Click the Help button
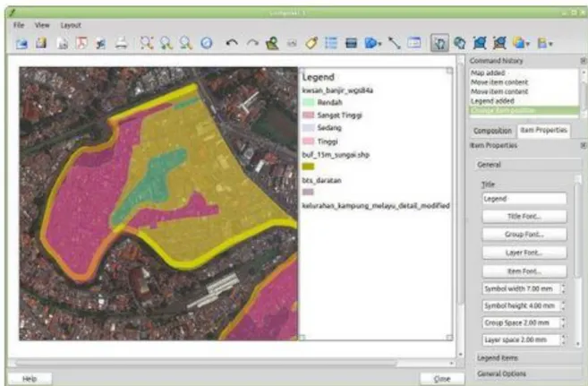588x386 pixels. point(30,379)
